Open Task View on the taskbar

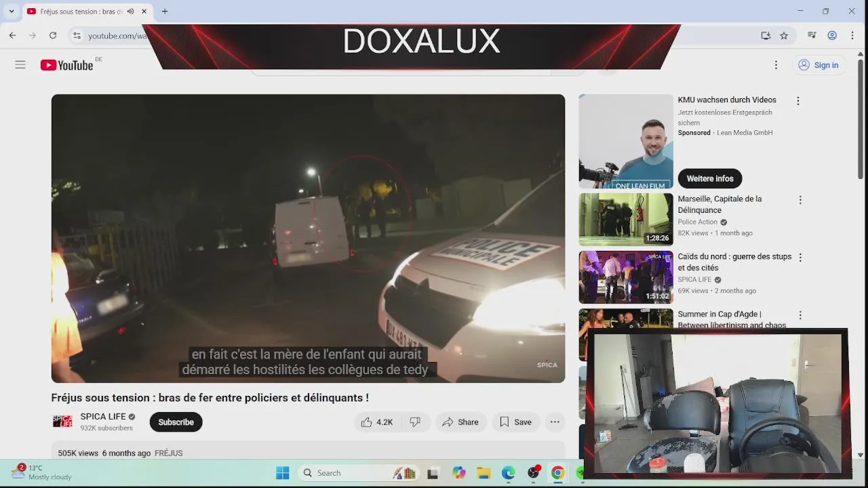pyautogui.click(x=433, y=473)
